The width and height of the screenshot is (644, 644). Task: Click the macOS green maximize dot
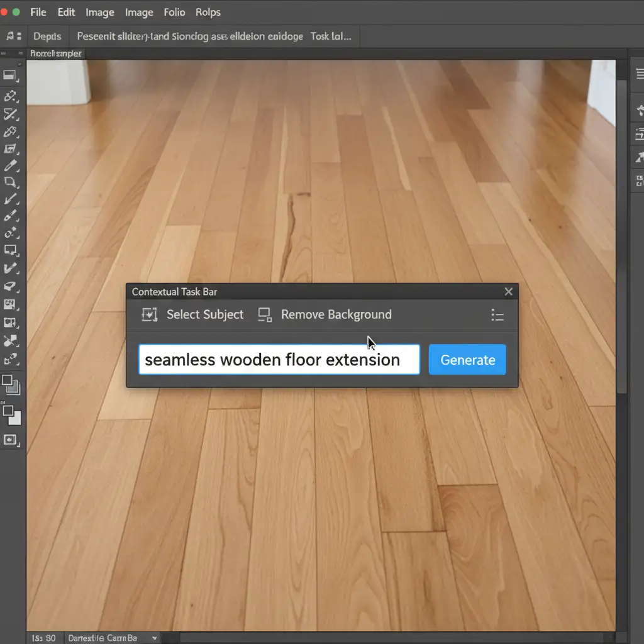coord(16,12)
